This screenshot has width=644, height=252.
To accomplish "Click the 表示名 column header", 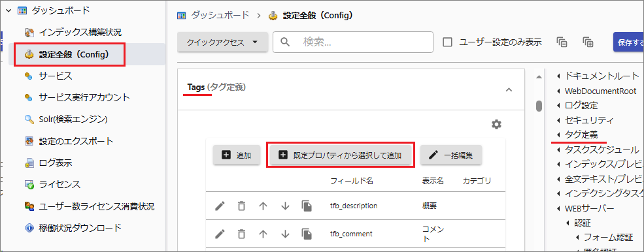I will 433,181.
